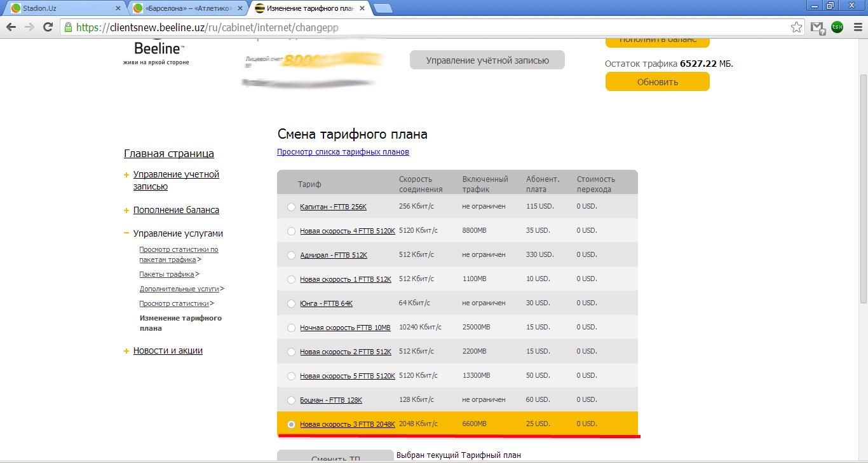Click the browser forward arrow
868x463 pixels.
[x=29, y=27]
